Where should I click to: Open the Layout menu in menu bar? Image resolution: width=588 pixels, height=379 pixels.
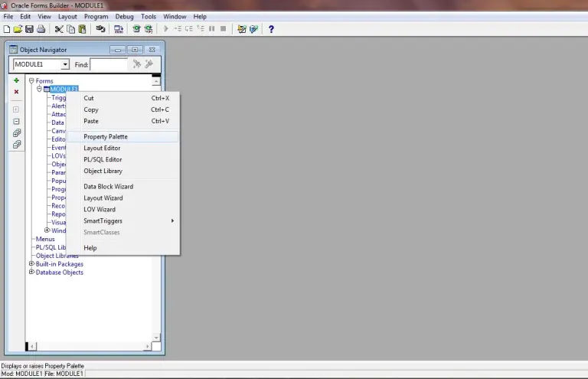pyautogui.click(x=67, y=17)
